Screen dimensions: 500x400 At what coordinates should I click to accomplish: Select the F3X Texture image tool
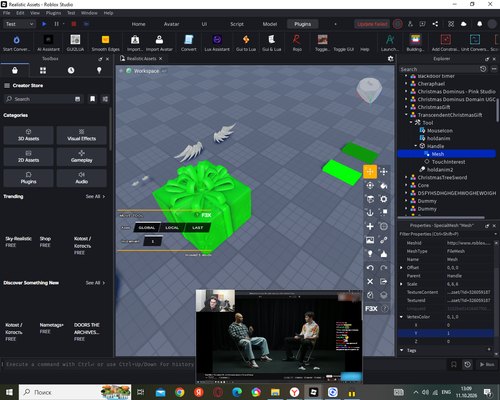[x=370, y=240]
